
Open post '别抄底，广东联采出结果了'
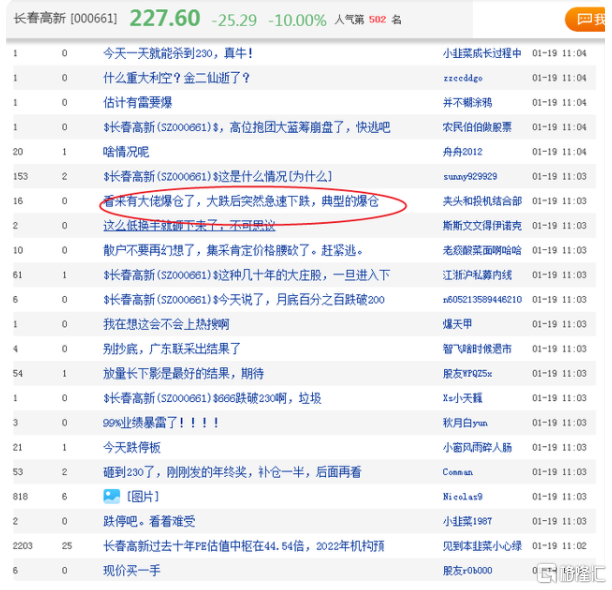[x=172, y=349]
